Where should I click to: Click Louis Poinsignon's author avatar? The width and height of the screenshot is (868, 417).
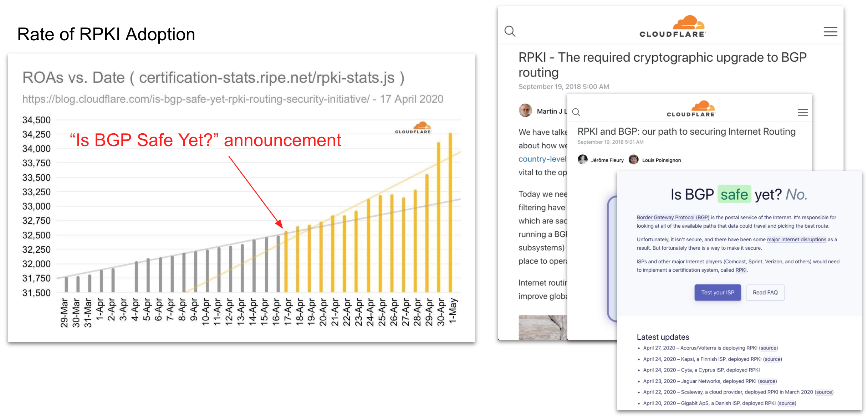pyautogui.click(x=633, y=160)
